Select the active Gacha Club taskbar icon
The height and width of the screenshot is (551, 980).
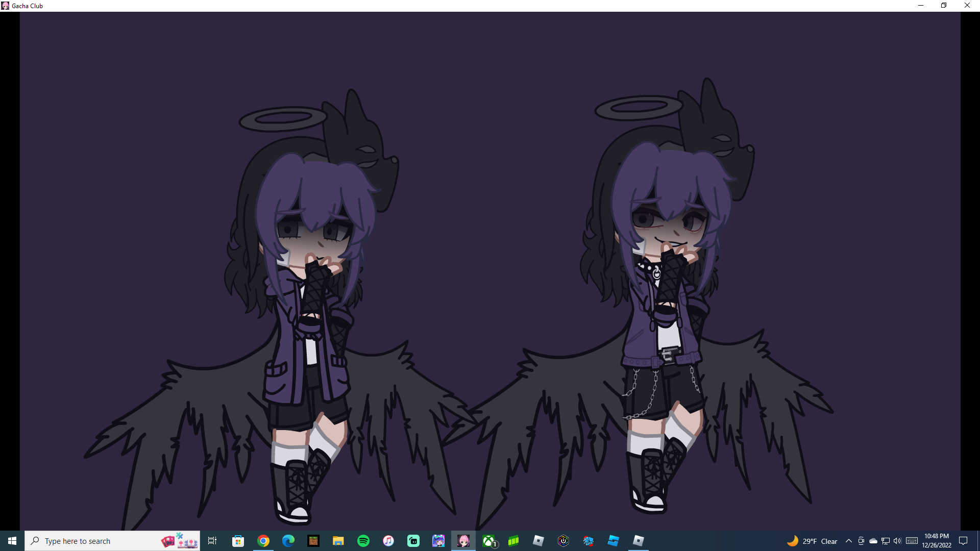coord(463,541)
